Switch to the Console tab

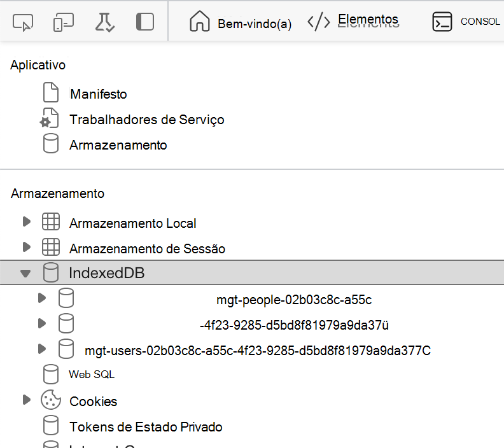tap(480, 22)
